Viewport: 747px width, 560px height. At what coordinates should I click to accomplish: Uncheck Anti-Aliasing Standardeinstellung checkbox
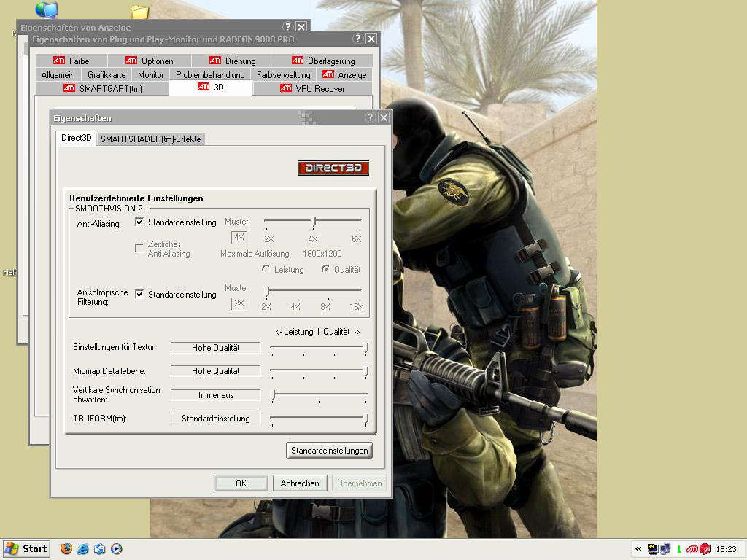coord(139,222)
